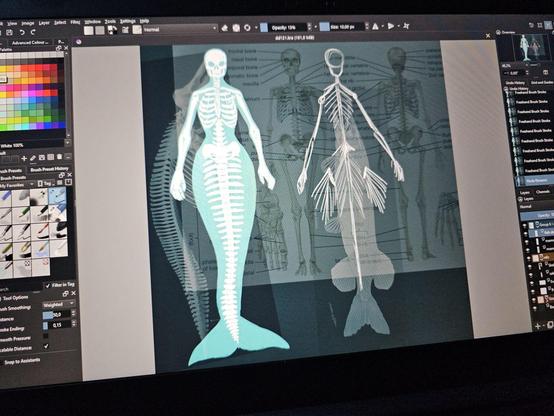
Task: Click the plus icon to add a palette colour
Action: tap(24, 159)
